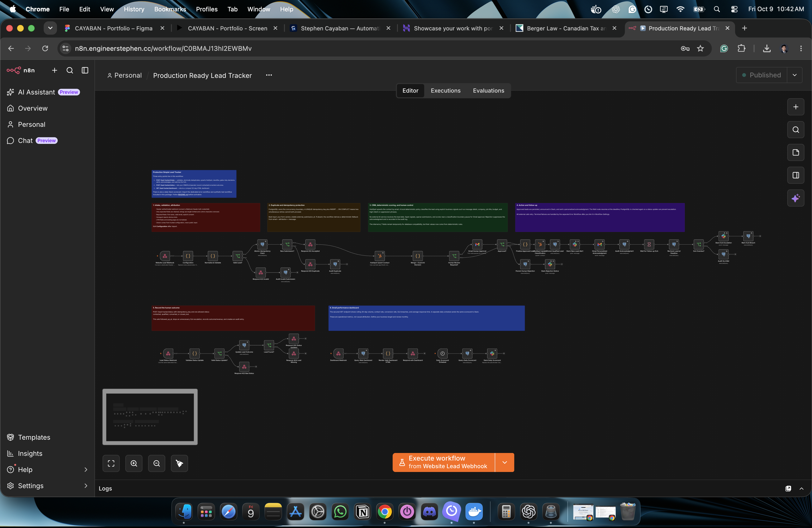The width and height of the screenshot is (812, 528).
Task: Select the Audit Duplicate Postgres node
Action: pyautogui.click(x=335, y=264)
